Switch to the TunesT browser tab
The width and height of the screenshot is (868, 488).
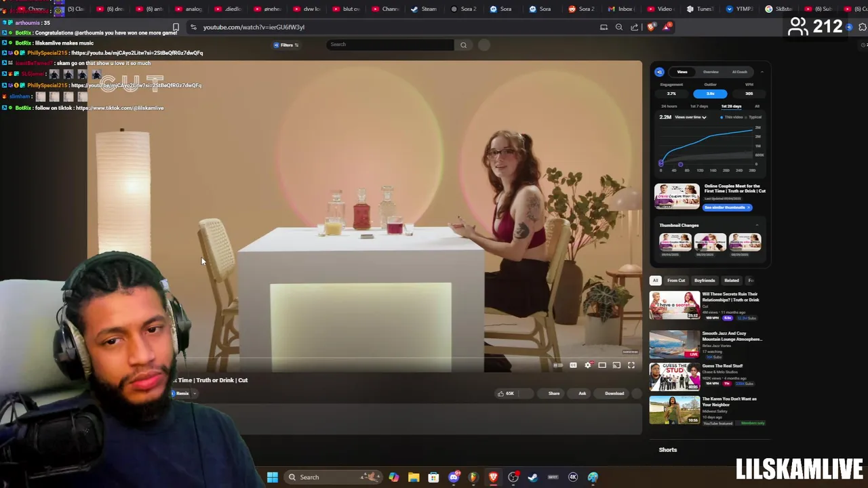click(699, 9)
